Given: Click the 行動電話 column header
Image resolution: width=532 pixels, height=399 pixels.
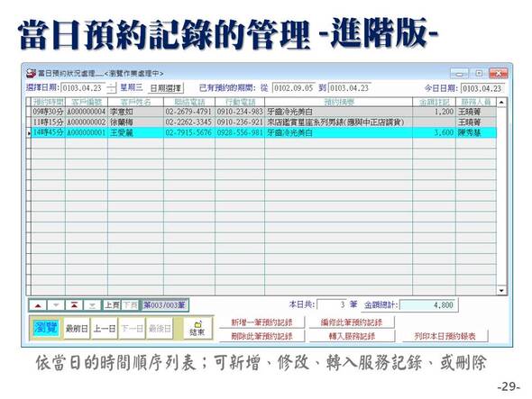Looking at the screenshot, I should (240, 102).
